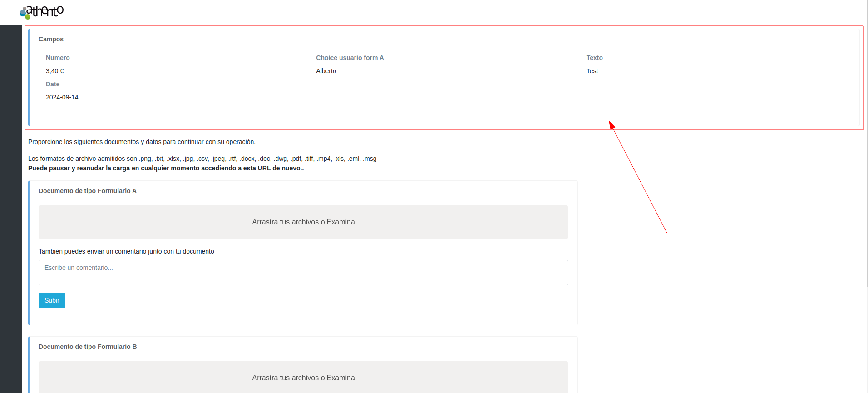Click 'Documento de tipo Formulario A' heading

[x=87, y=191]
